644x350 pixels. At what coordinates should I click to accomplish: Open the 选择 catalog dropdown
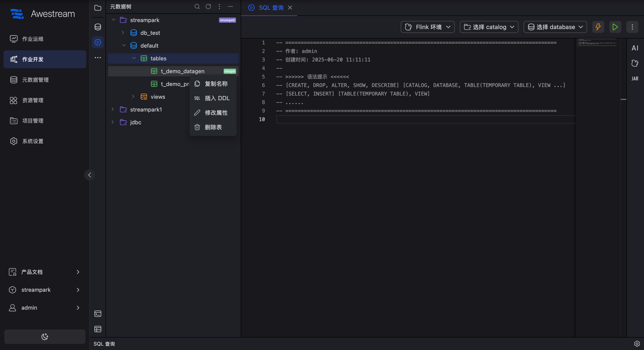pyautogui.click(x=489, y=27)
